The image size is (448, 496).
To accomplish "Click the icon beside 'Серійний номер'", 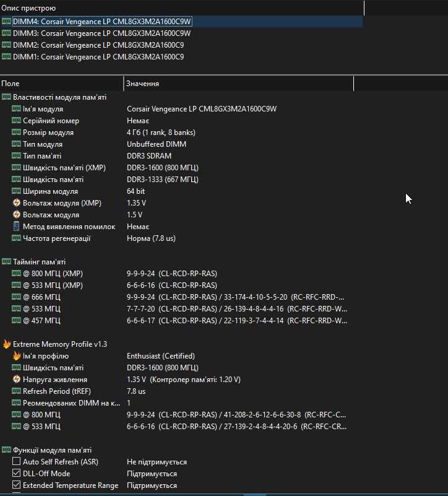I will 17,120.
